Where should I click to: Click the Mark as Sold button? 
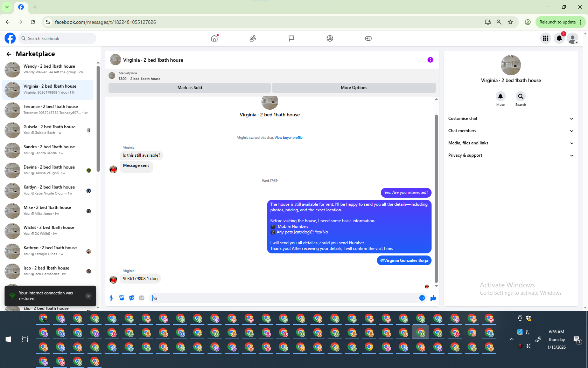pyautogui.click(x=190, y=88)
